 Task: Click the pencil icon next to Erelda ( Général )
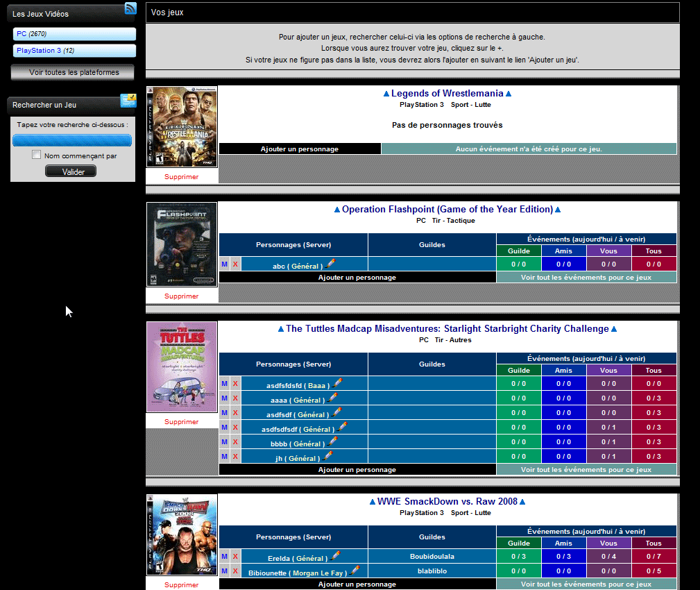[335, 555]
